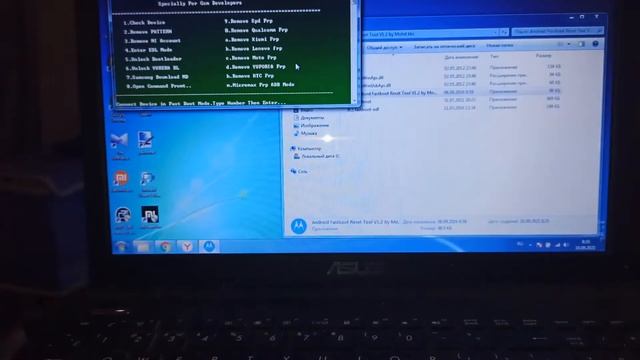
Task: Launch Google Chrome from the taskbar
Action: click(165, 247)
